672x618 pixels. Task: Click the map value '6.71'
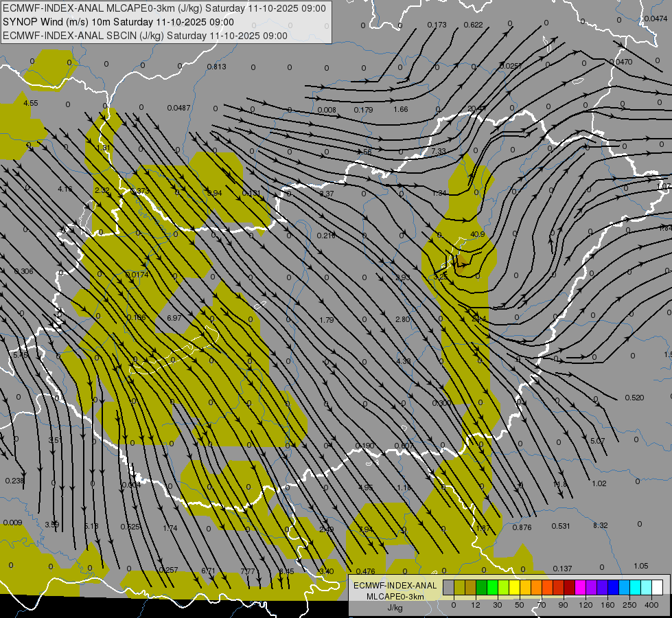[208, 571]
